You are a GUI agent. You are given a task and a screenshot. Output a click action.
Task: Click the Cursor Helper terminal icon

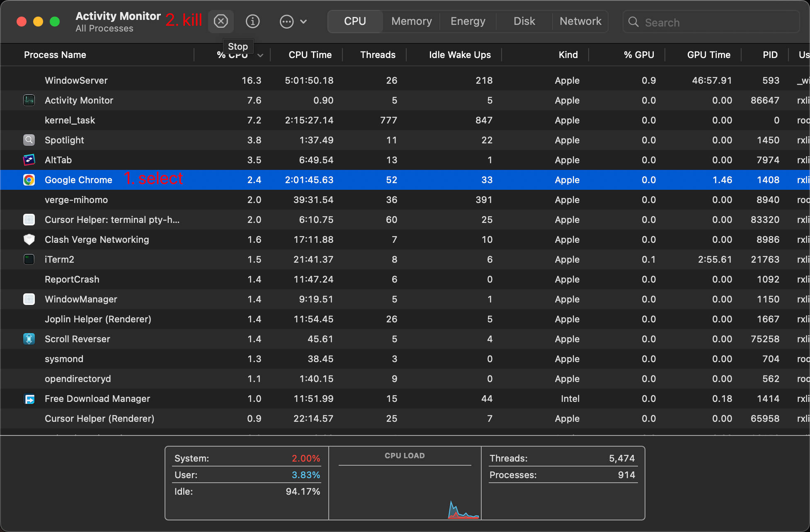point(29,220)
